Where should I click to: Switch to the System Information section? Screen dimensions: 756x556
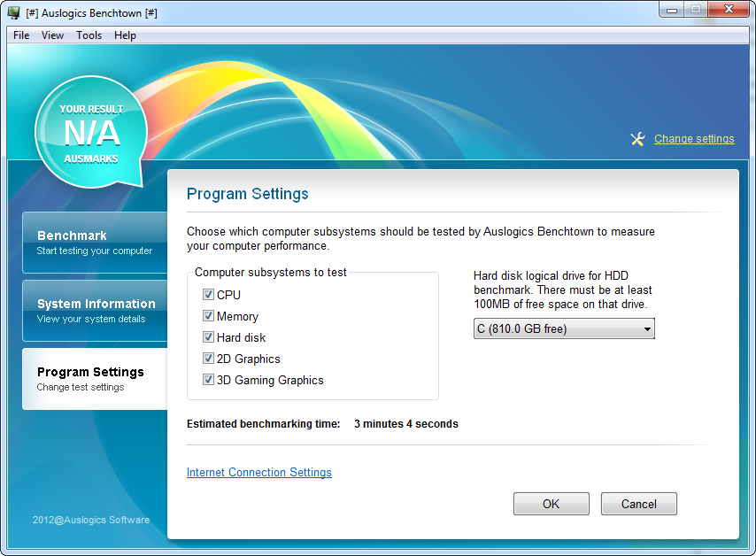click(95, 311)
